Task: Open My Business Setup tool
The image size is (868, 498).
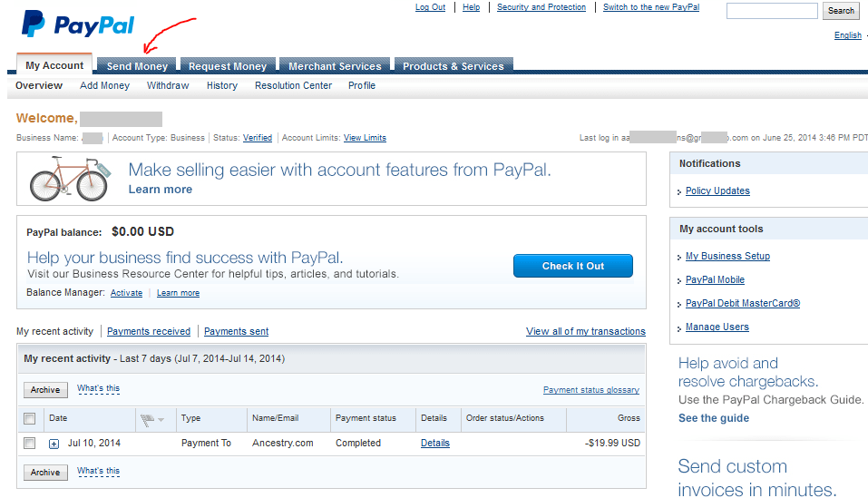Action: click(x=728, y=256)
